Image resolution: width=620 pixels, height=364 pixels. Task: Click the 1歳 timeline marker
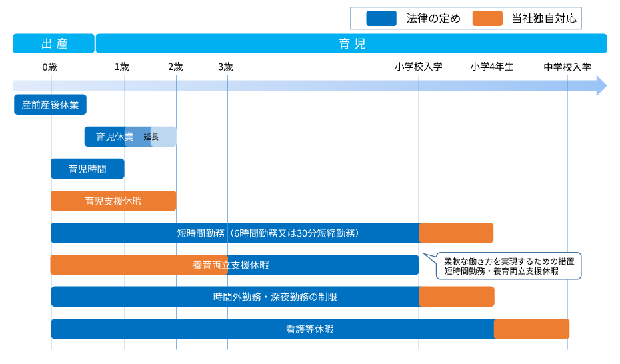coord(122,67)
